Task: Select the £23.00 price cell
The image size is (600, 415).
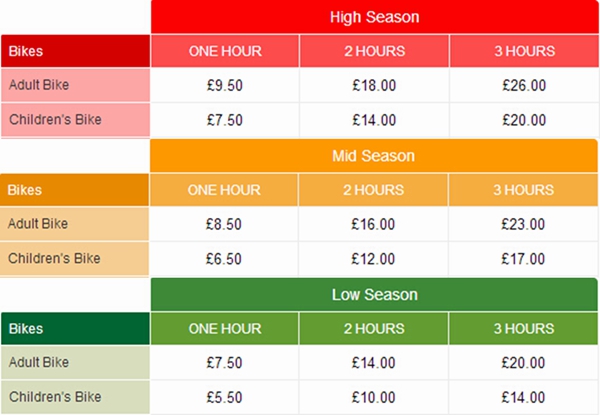Action: (523, 224)
